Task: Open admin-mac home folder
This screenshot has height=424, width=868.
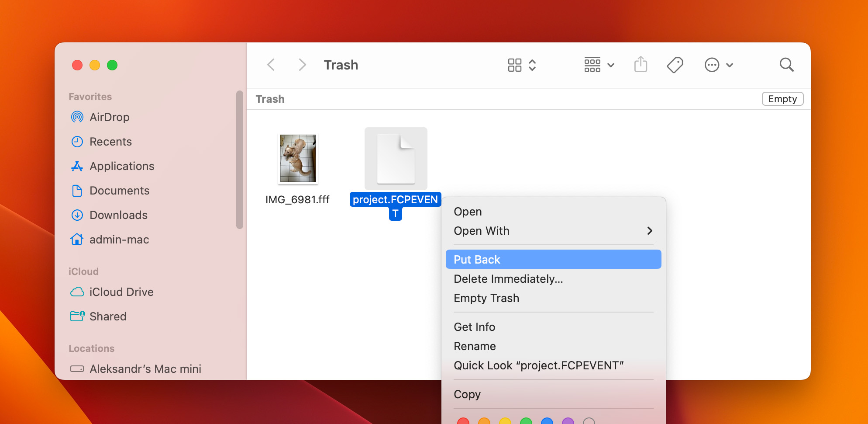Action: 110,240
